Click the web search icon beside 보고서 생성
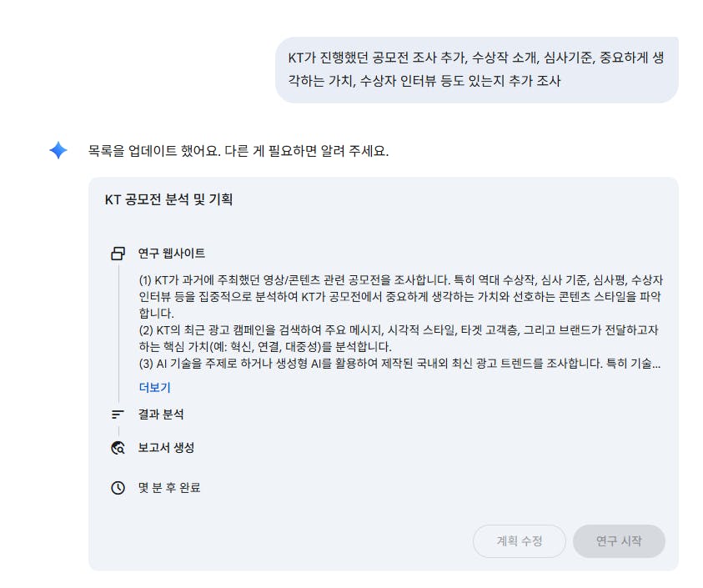This screenshot has width=703, height=588. pyautogui.click(x=117, y=447)
